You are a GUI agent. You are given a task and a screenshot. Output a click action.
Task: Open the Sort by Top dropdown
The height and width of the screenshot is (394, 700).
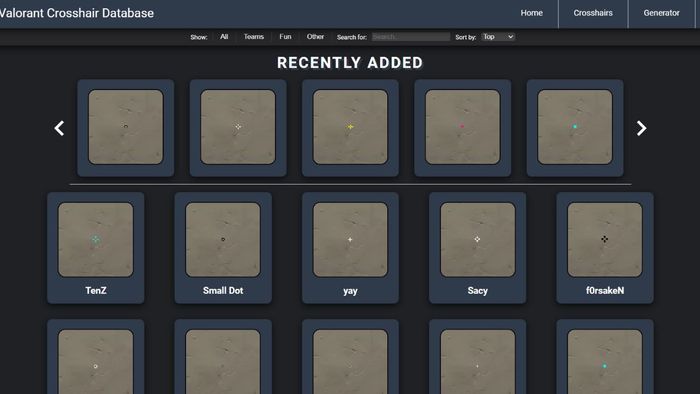point(498,37)
